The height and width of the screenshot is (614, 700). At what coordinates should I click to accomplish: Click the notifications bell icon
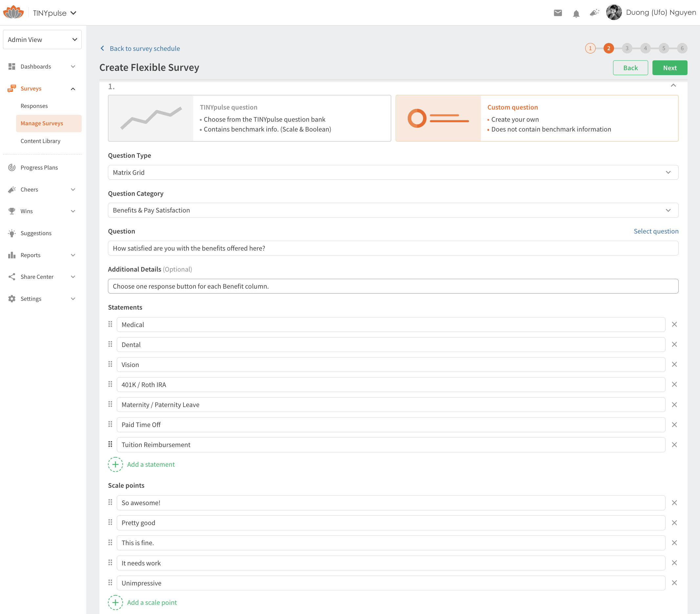576,13
